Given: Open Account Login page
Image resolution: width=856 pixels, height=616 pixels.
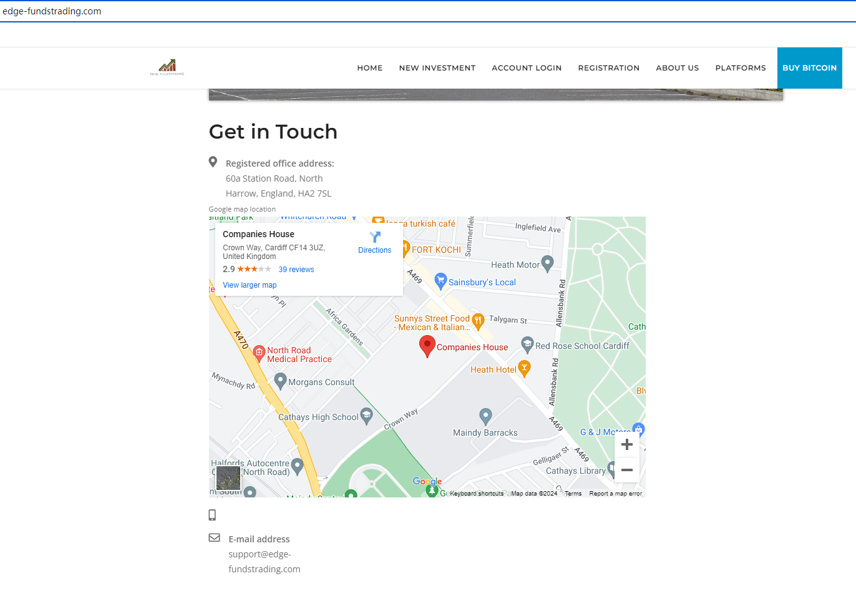Looking at the screenshot, I should point(527,68).
